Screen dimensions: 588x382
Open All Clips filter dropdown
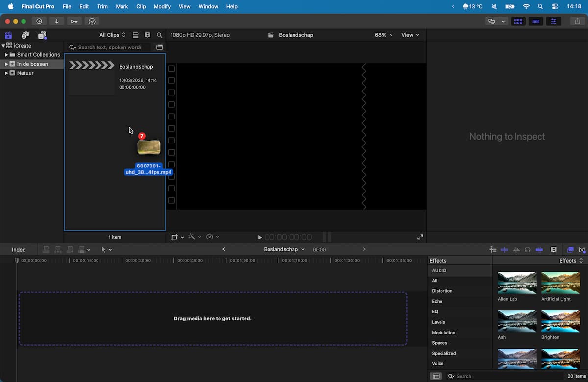pyautogui.click(x=113, y=35)
